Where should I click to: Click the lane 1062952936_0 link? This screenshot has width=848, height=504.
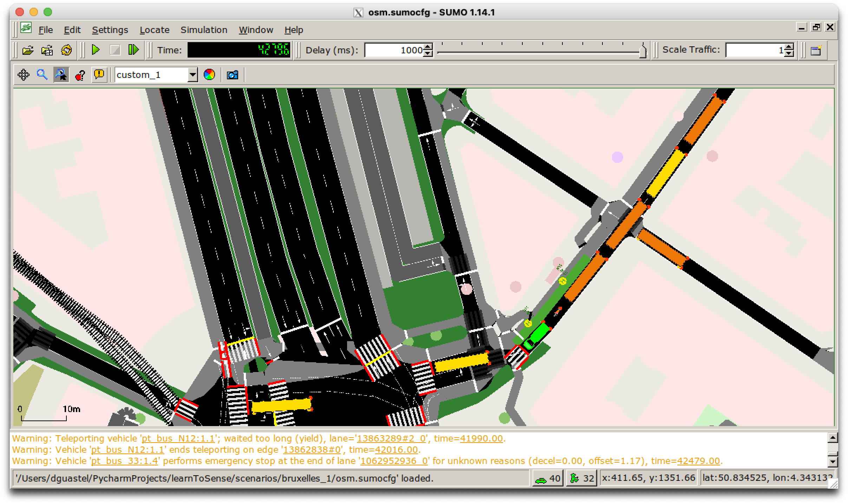tap(394, 461)
